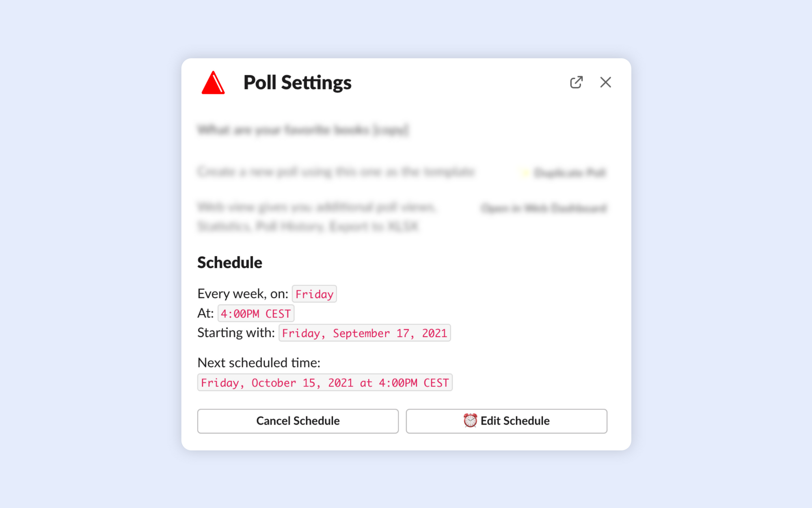Viewport: 812px width, 508px height.
Task: Close the Poll Settings dialog
Action: click(x=605, y=82)
